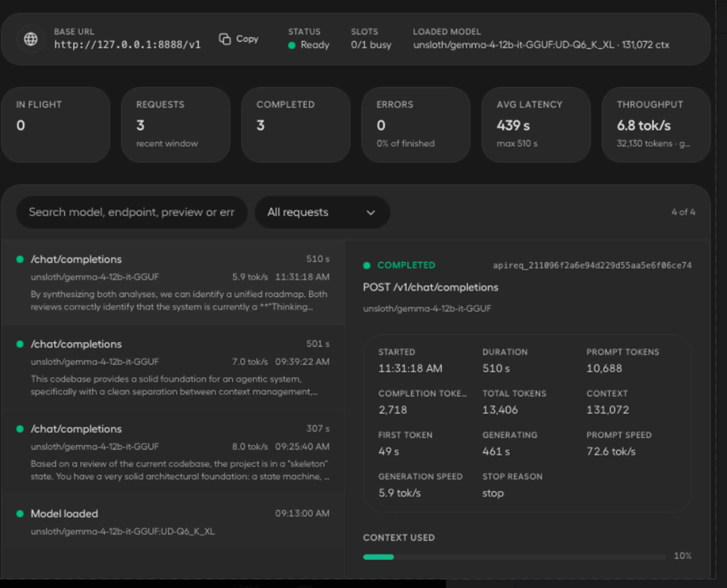Click the chevron in All requests dropdown

371,213
